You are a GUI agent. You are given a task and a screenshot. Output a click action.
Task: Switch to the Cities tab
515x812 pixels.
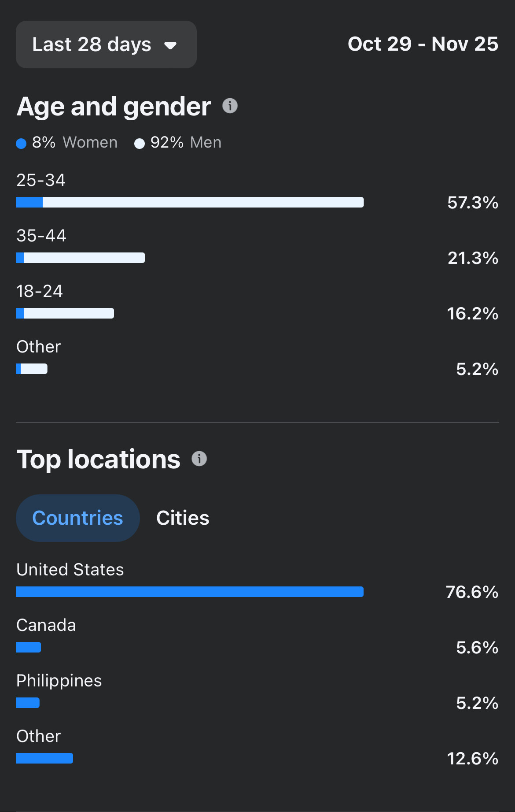coord(183,518)
